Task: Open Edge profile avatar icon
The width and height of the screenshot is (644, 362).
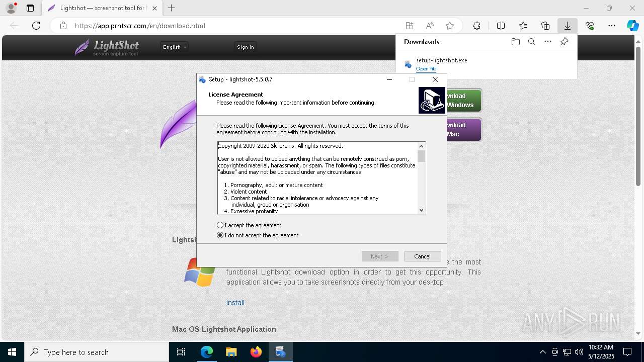Action: coord(11,8)
